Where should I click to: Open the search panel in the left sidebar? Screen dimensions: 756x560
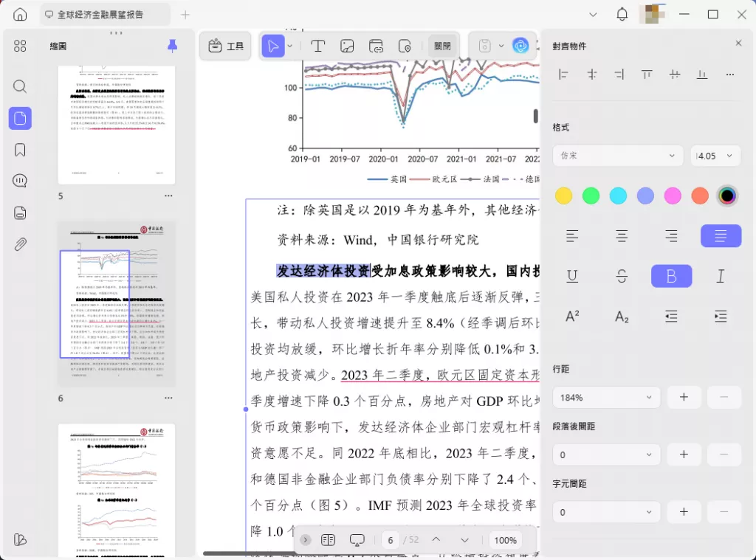click(19, 86)
